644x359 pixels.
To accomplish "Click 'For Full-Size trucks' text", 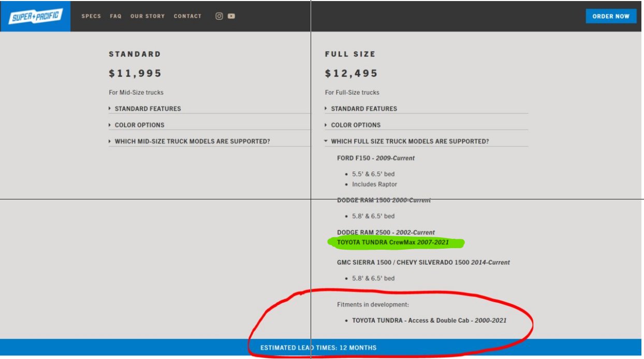I will tap(352, 92).
